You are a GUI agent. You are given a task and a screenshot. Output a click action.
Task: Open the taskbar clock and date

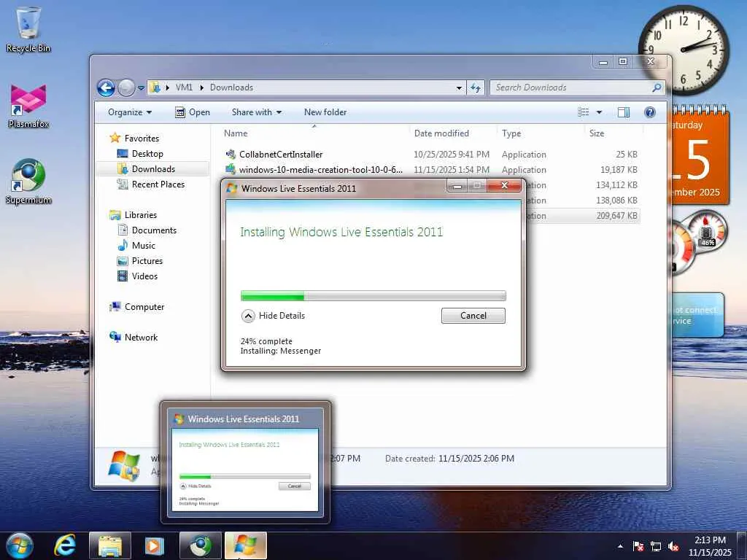coord(710,546)
